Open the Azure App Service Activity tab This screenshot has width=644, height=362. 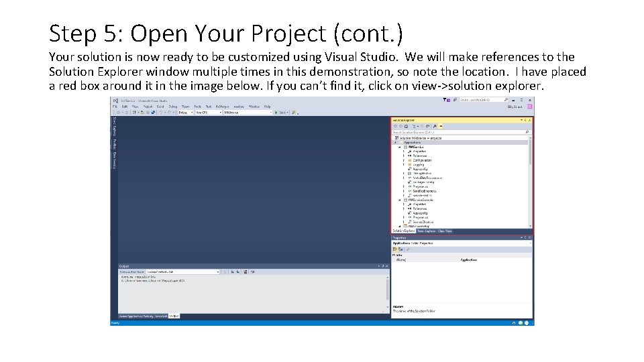pyautogui.click(x=136, y=316)
